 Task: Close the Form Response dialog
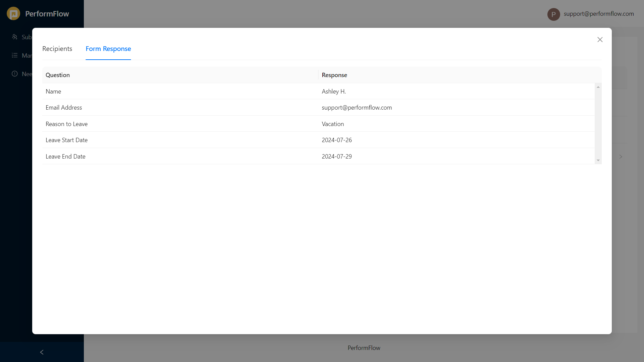[x=600, y=39]
